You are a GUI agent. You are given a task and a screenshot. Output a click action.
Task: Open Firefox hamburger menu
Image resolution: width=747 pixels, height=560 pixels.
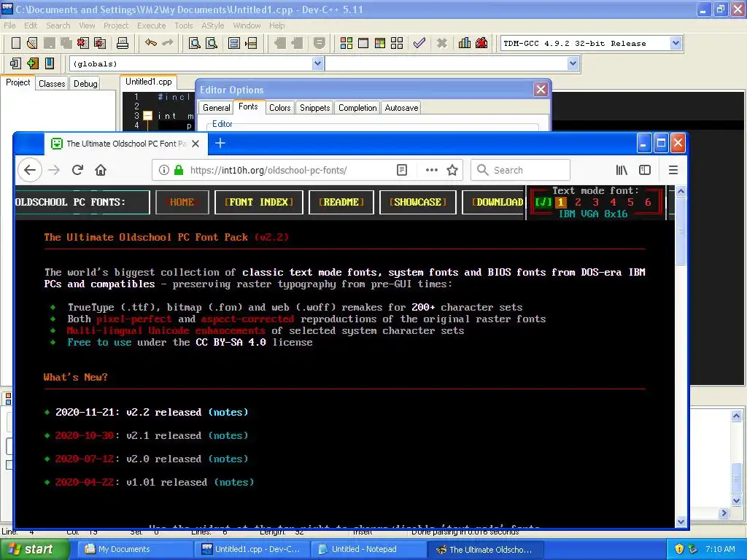pos(673,170)
